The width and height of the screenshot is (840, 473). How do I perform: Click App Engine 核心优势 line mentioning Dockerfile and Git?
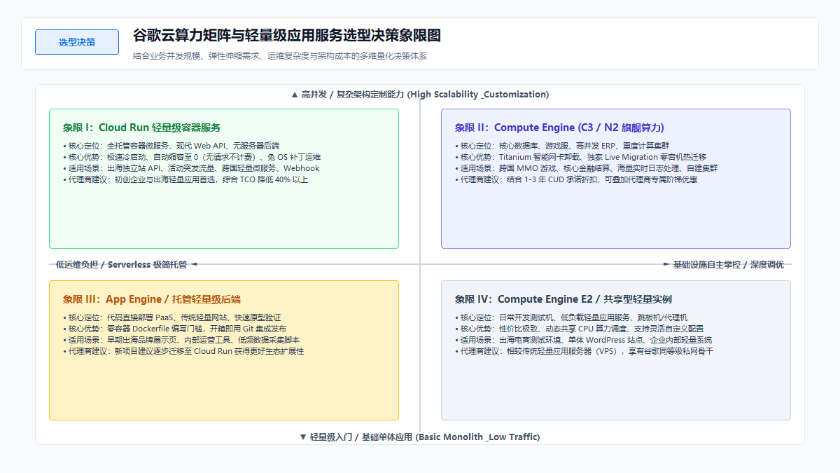tap(175, 328)
